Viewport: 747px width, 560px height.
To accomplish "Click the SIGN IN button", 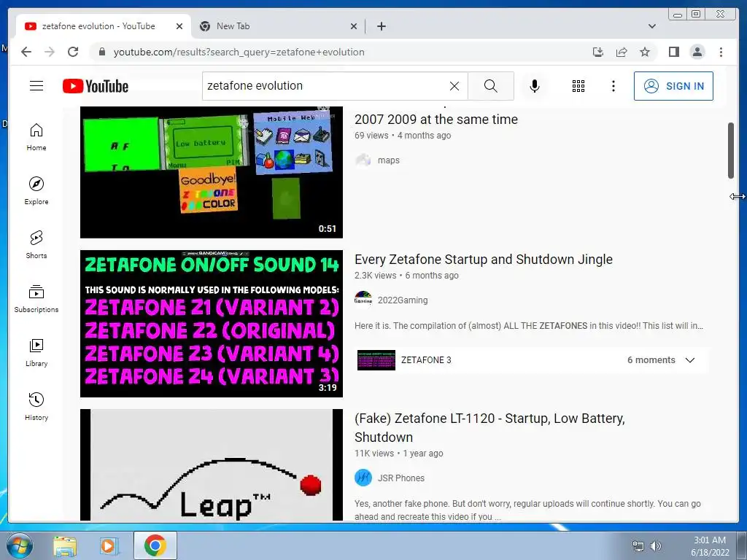I will [x=673, y=86].
